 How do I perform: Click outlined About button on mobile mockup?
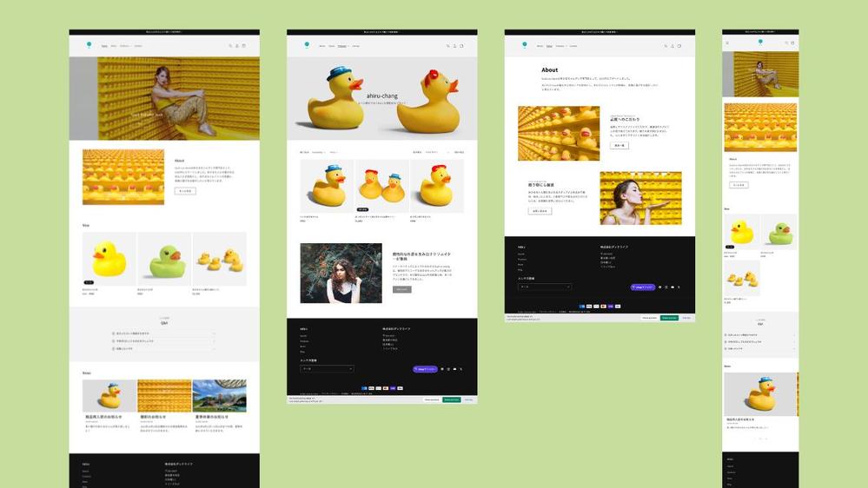click(x=739, y=185)
